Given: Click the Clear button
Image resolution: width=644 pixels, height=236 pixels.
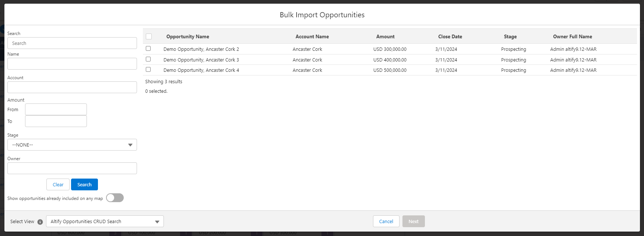Looking at the screenshot, I should (x=58, y=184).
